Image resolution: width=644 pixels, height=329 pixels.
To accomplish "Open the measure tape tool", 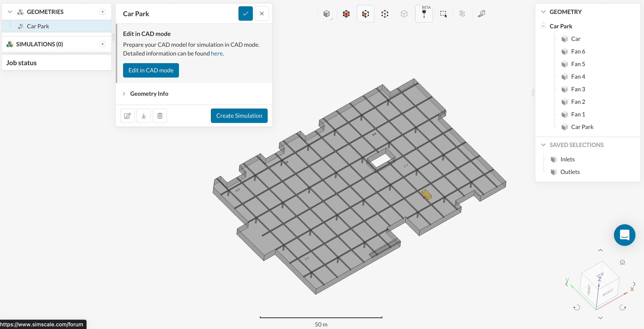I will click(481, 14).
